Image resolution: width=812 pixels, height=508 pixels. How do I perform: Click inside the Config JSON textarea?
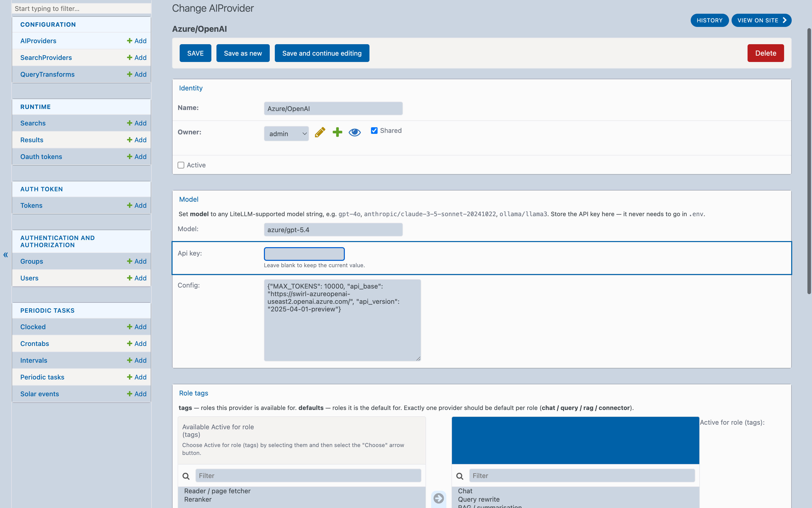(x=342, y=320)
